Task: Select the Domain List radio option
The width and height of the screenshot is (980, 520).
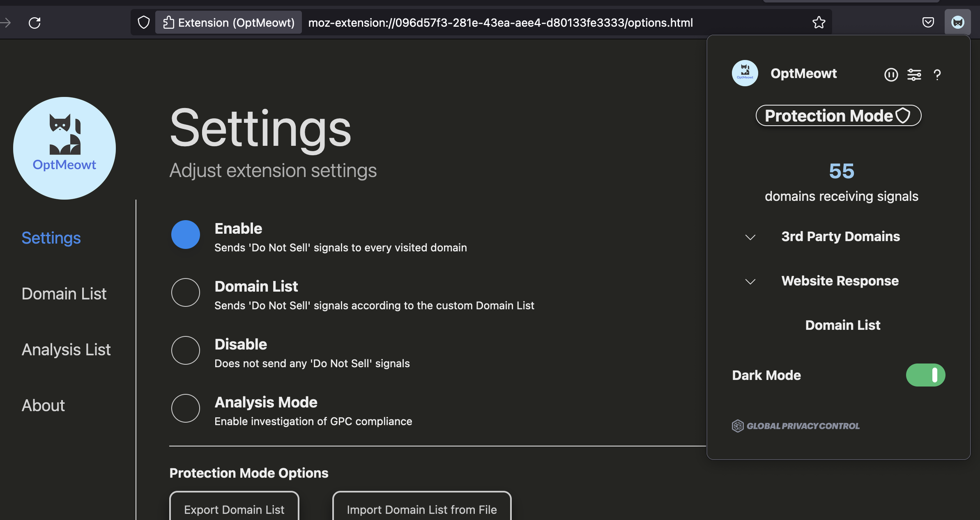Action: click(186, 292)
